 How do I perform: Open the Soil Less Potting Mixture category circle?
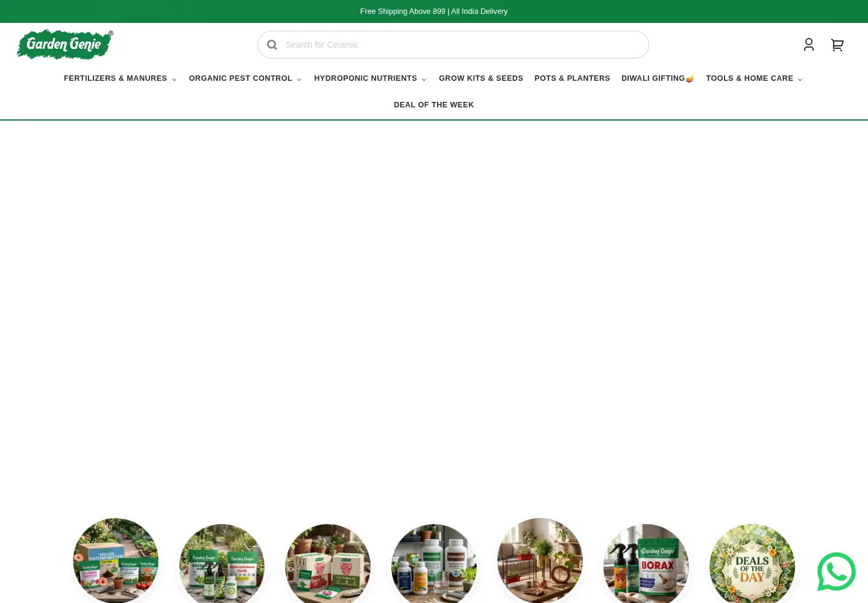tap(116, 560)
